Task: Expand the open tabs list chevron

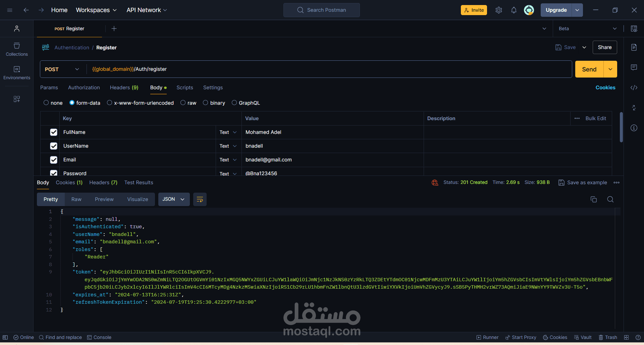Action: (544, 29)
